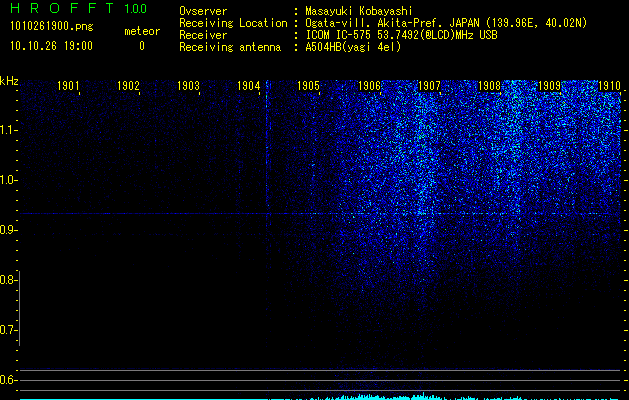The width and height of the screenshot is (629, 400).
Task: Click the meteor count value 0
Action: tap(142, 46)
